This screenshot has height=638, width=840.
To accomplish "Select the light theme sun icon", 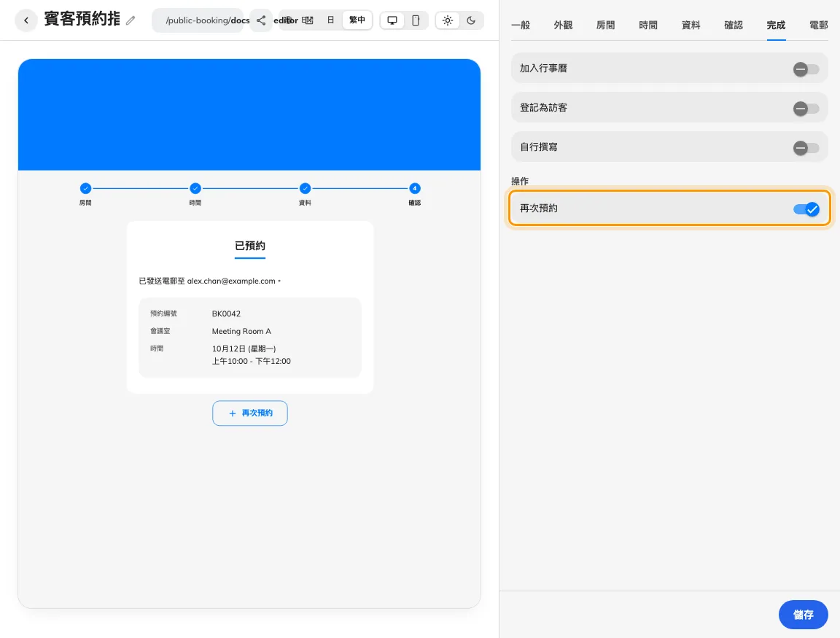I will (x=447, y=20).
